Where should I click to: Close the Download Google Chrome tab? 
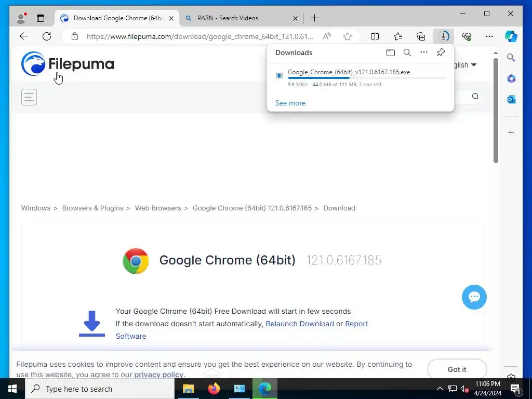(171, 18)
